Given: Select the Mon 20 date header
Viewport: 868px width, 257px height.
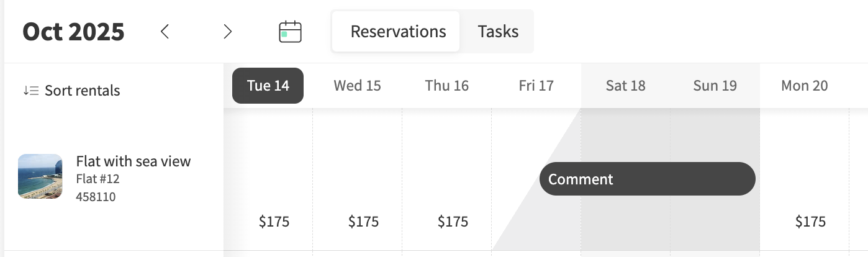Looking at the screenshot, I should (x=804, y=86).
